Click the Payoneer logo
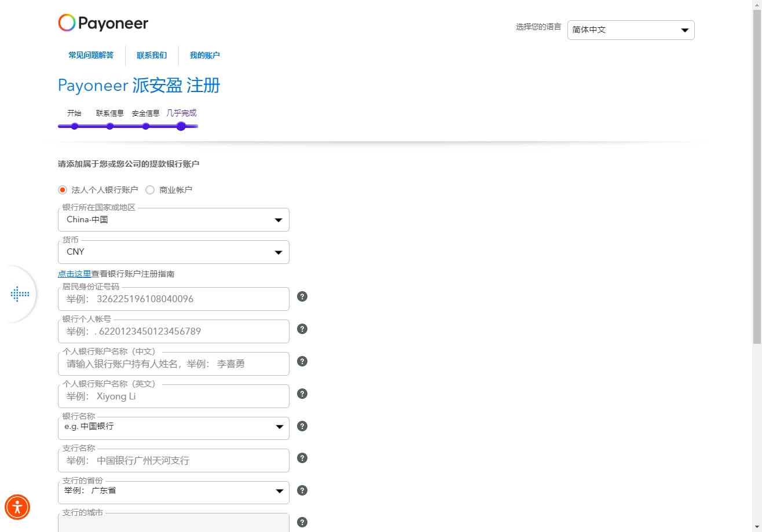Screen dimensions: 762x532 coord(103,23)
